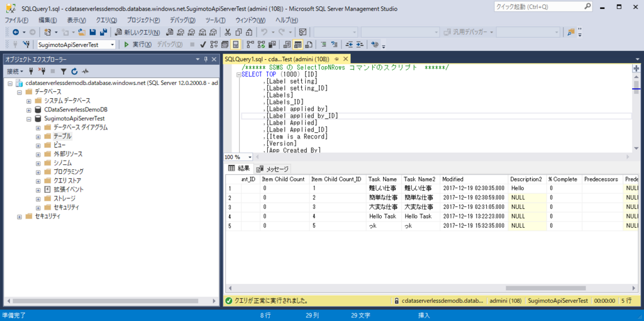
Task: Click the 新しいクエリ(N) button
Action: pos(138,32)
